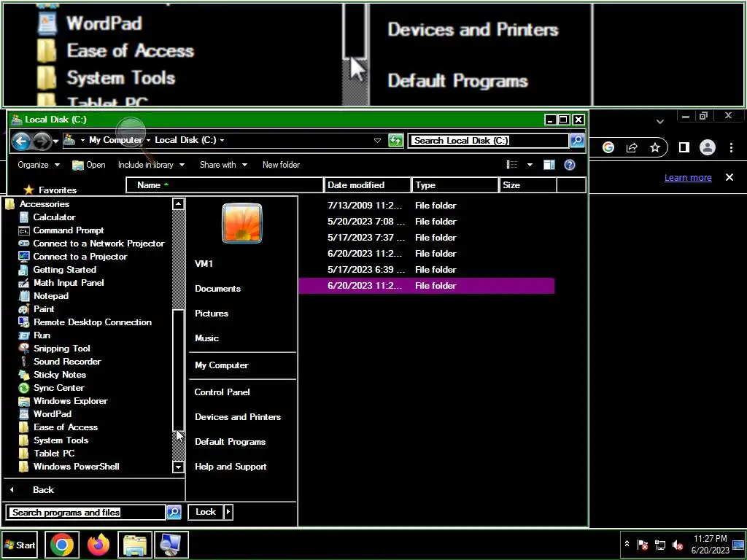Viewport: 747px width, 560px height.
Task: Refresh the Local Disk (C:) folder view
Action: point(396,141)
